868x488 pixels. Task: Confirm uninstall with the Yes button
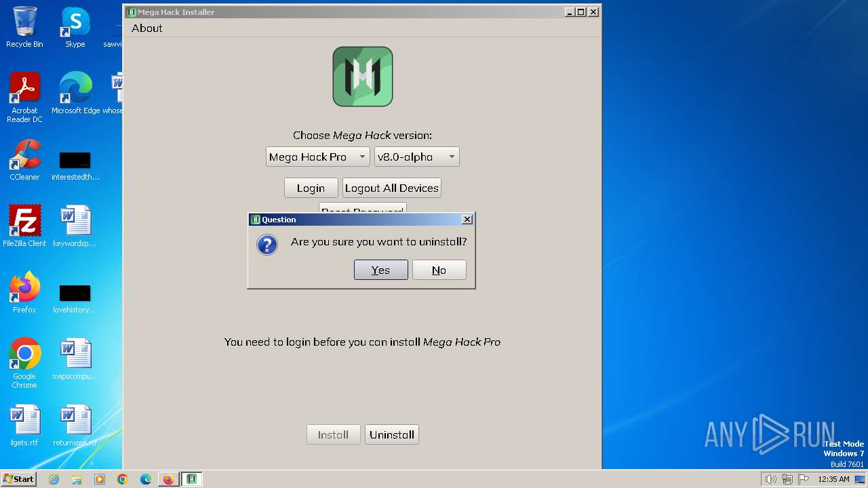pos(381,270)
